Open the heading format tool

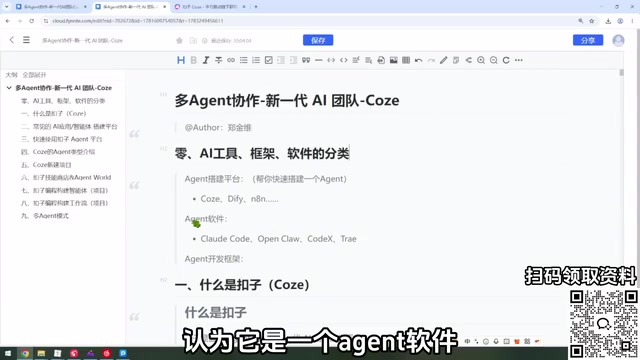tap(181, 60)
